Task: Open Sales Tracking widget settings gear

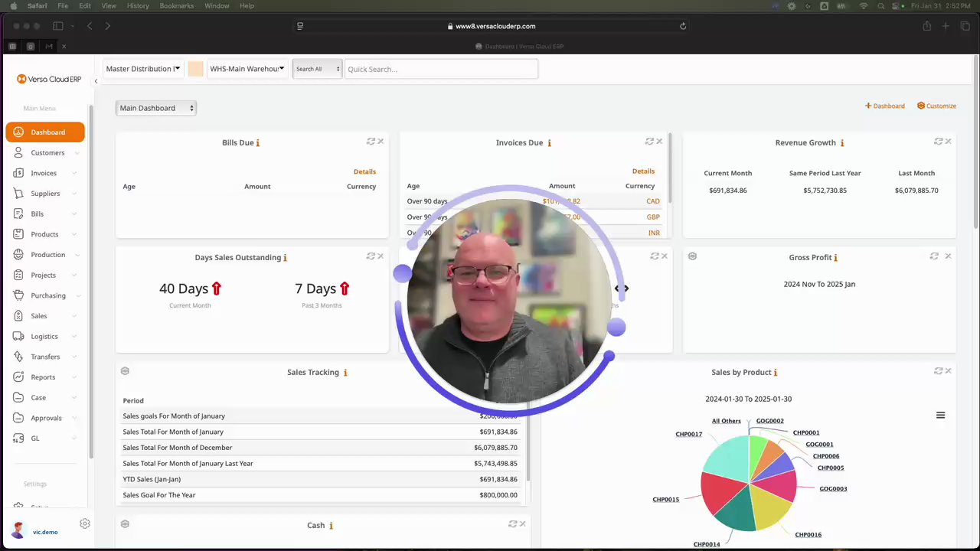Action: pyautogui.click(x=125, y=371)
